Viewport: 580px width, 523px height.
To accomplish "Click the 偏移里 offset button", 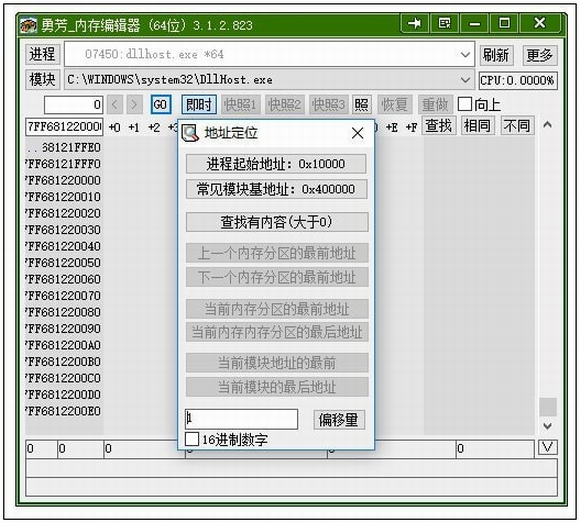I will pos(339,420).
